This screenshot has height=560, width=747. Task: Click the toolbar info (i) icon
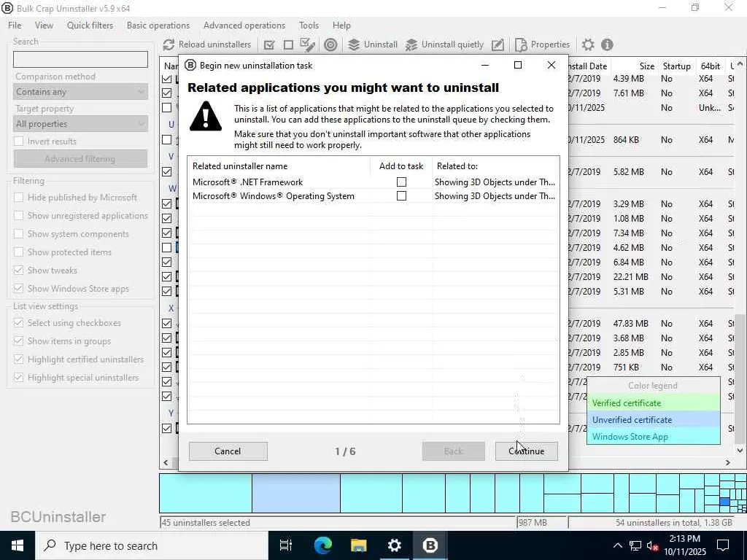607,44
